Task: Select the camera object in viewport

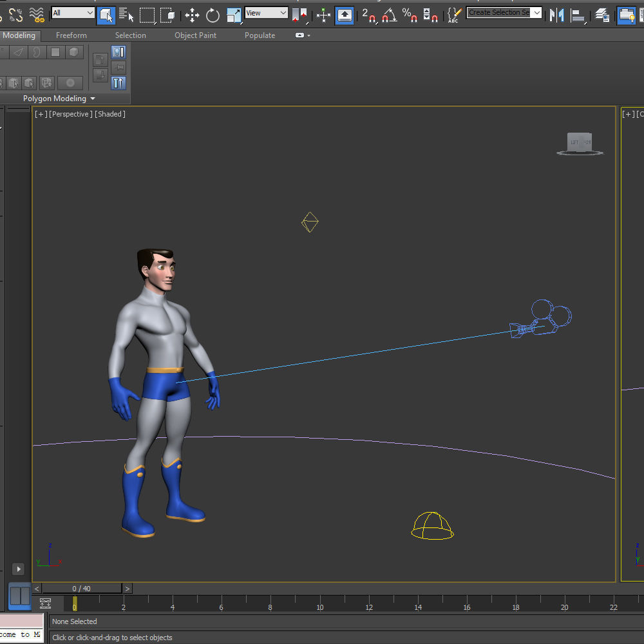Action: [x=540, y=319]
